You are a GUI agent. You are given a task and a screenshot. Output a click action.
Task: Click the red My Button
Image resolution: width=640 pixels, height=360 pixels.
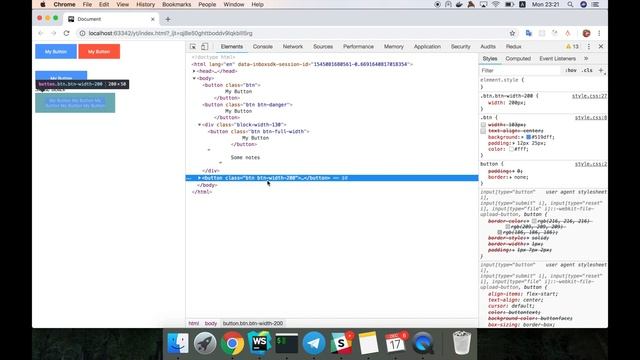[99, 51]
